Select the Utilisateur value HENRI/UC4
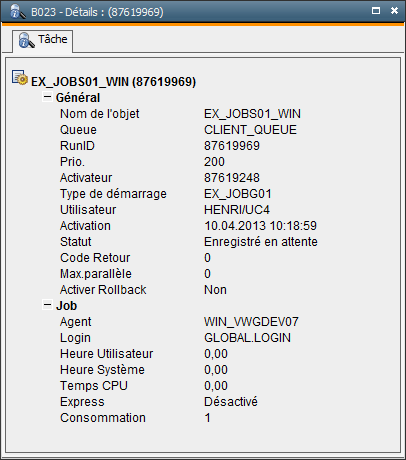The image size is (406, 460). click(x=237, y=210)
